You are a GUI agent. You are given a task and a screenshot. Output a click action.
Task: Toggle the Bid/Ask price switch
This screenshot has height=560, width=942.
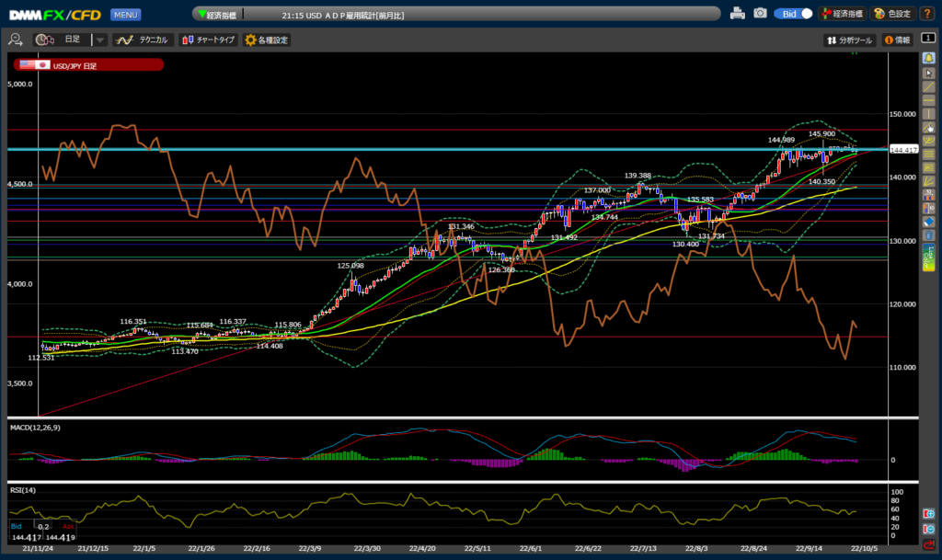pyautogui.click(x=794, y=14)
